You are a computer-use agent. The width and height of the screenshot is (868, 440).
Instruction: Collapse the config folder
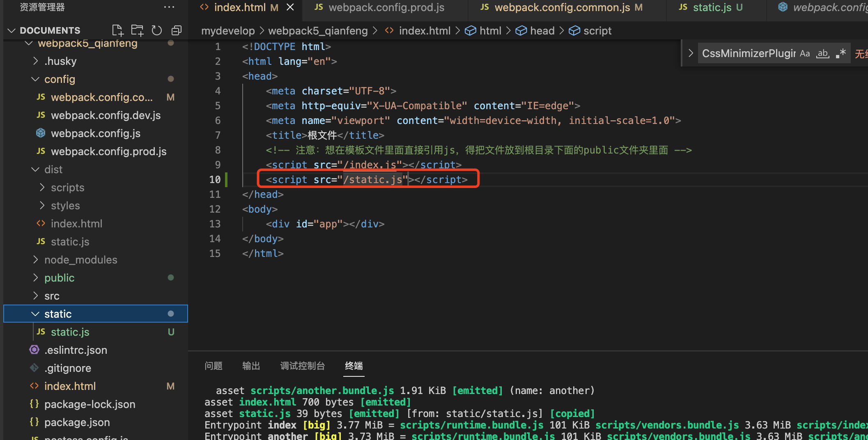(36, 79)
